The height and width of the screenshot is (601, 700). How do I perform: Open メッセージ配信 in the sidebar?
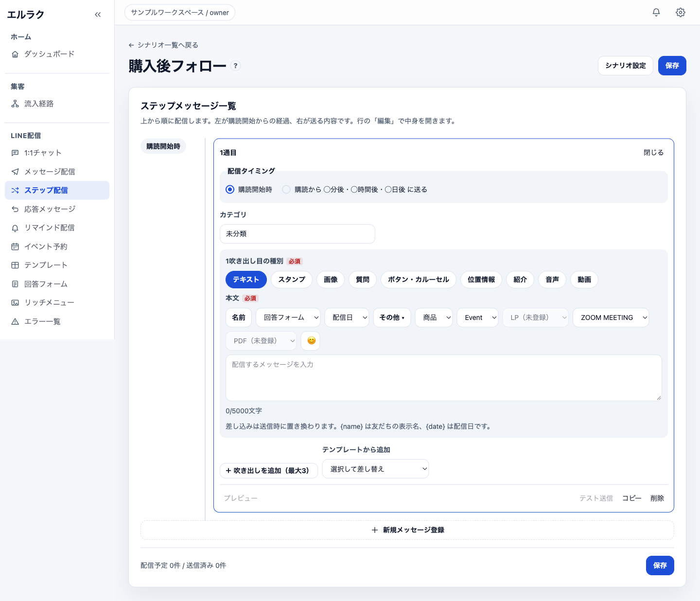pos(57,172)
